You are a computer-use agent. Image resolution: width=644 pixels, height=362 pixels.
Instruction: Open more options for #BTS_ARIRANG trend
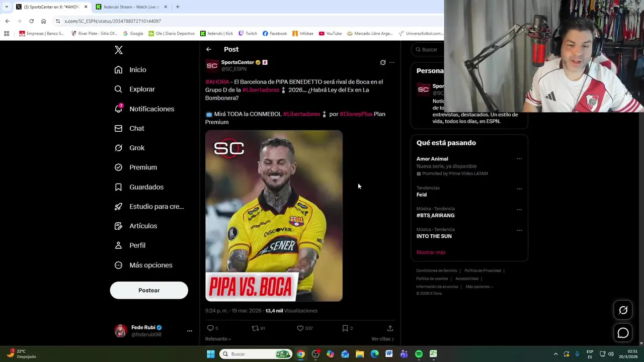[519, 210]
